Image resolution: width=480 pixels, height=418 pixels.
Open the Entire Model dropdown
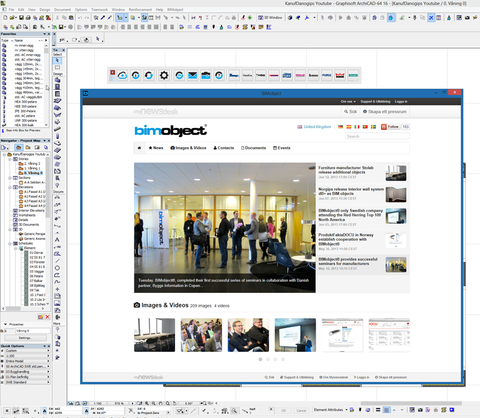point(26,361)
